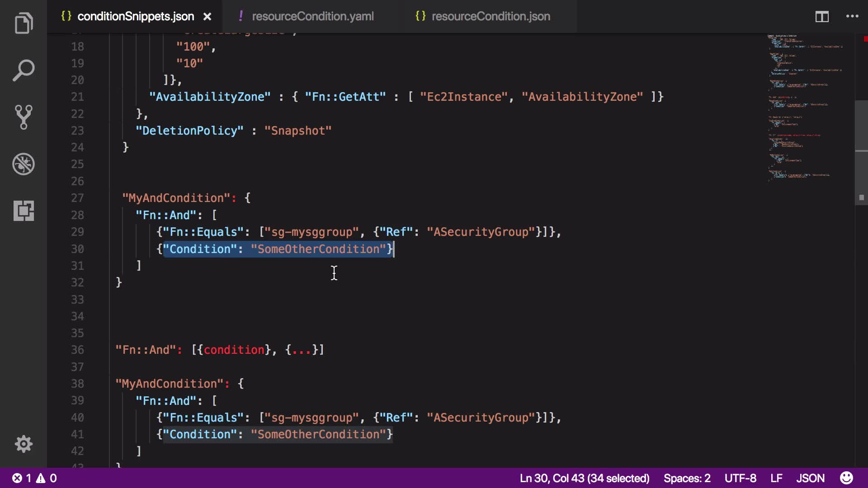Click the feedback smiley icon
The height and width of the screenshot is (488, 868).
(x=846, y=478)
